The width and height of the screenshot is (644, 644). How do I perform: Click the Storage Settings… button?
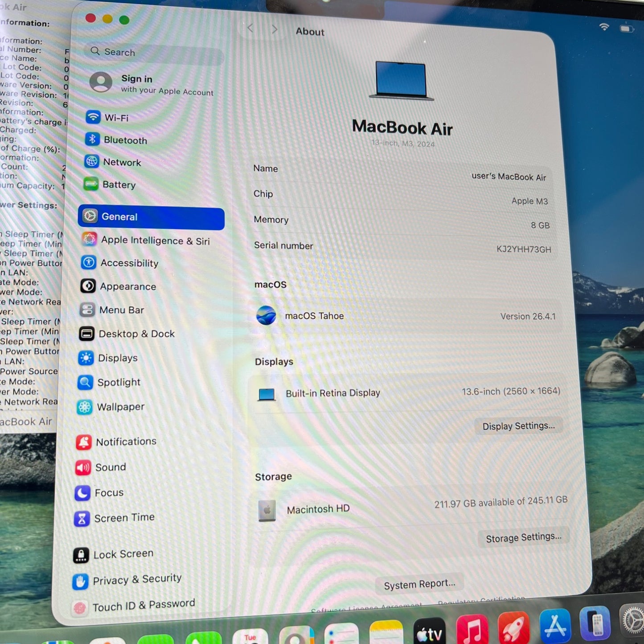point(524,537)
